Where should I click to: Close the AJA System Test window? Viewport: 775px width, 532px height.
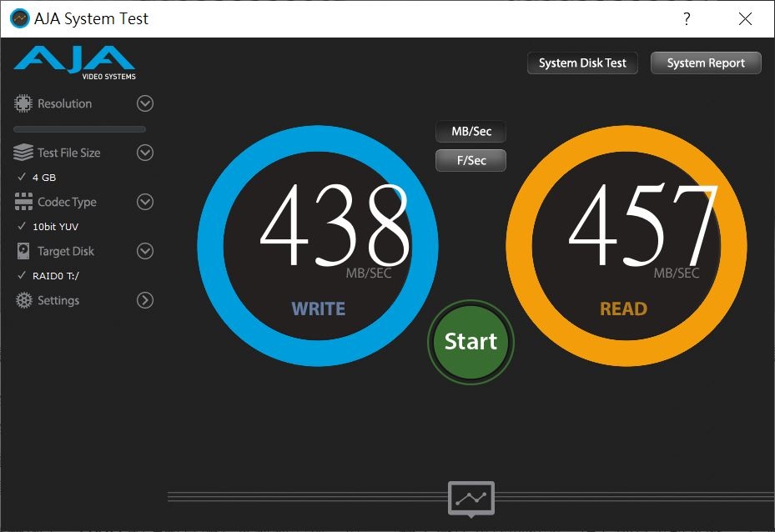(x=745, y=19)
